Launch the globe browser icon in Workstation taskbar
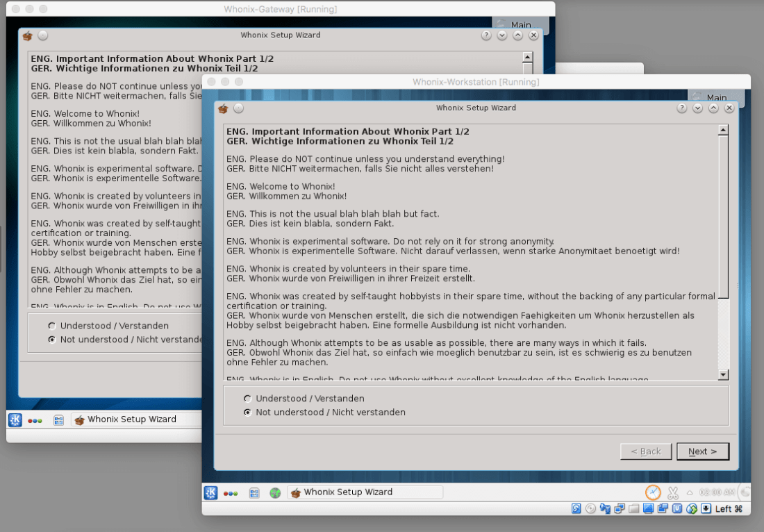 coord(275,493)
